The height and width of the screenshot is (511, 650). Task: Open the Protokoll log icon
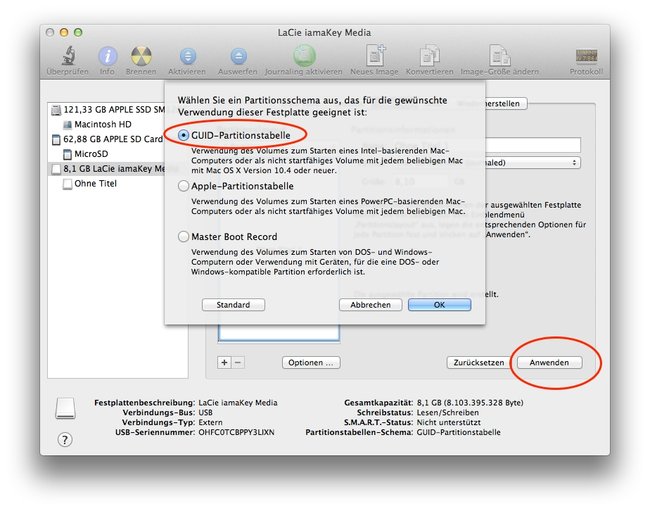coord(586,56)
